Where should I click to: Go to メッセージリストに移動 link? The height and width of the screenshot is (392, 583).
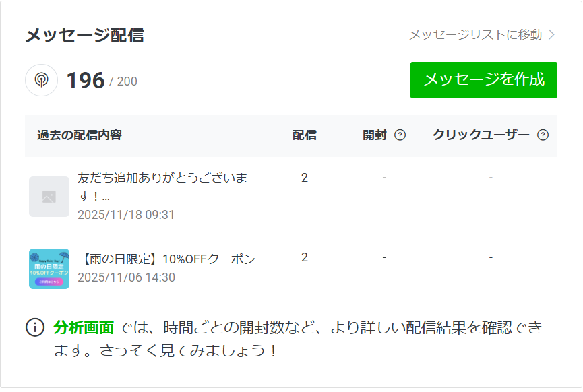475,35
